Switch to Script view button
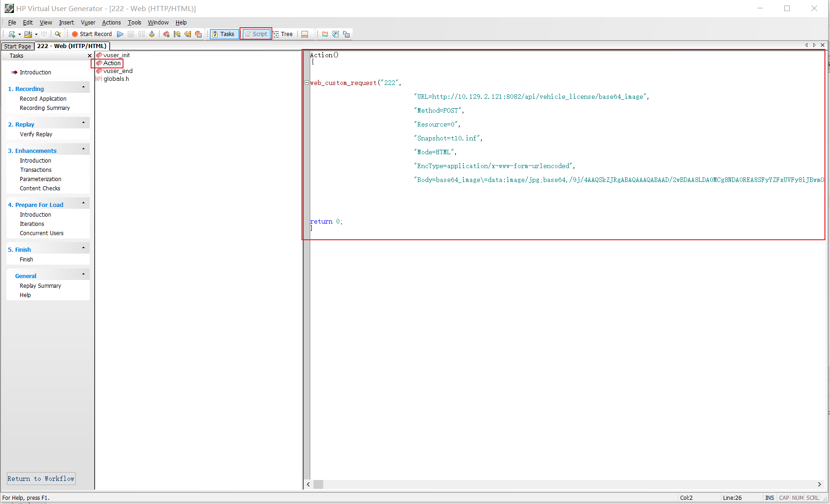The width and height of the screenshot is (830, 504). coord(256,34)
